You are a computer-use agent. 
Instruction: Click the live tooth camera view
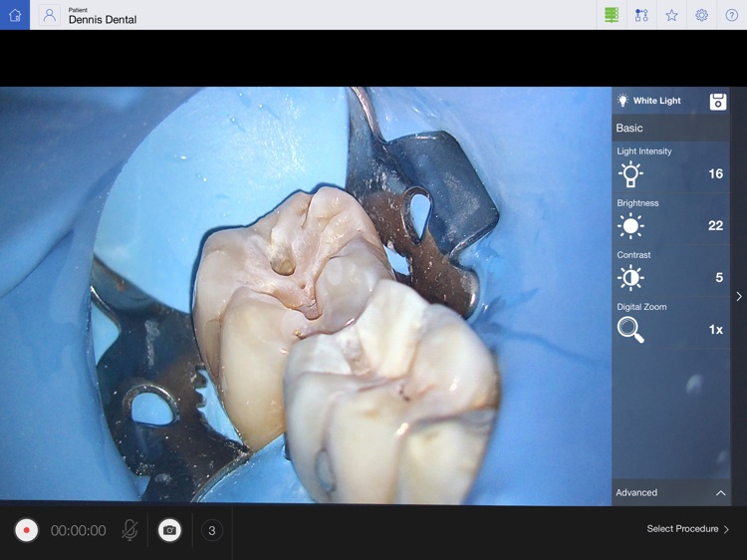pos(306,296)
